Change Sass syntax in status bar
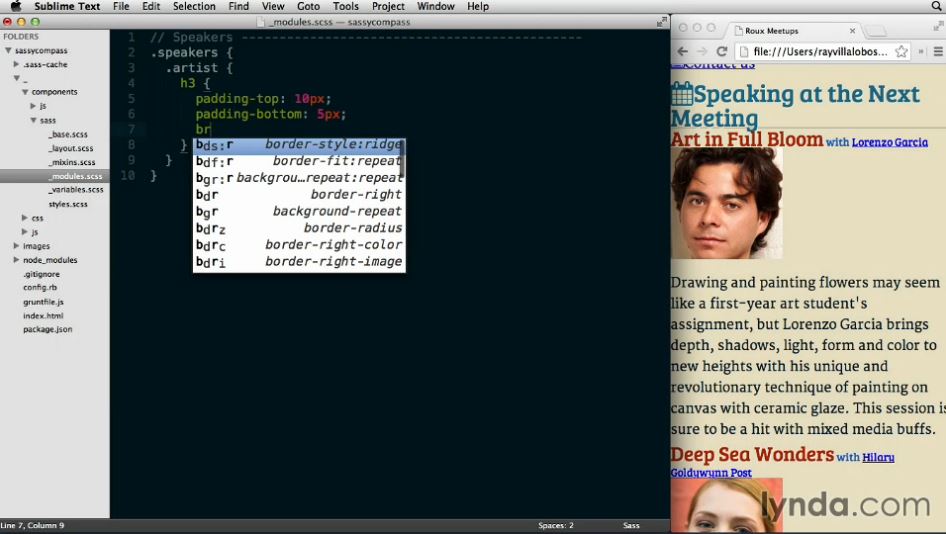This screenshot has height=534, width=946. click(x=631, y=526)
